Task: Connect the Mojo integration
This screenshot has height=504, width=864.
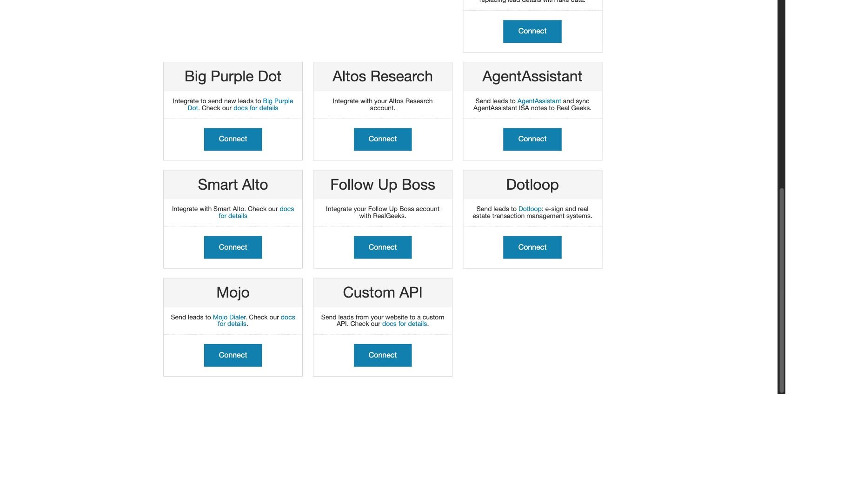Action: (233, 355)
